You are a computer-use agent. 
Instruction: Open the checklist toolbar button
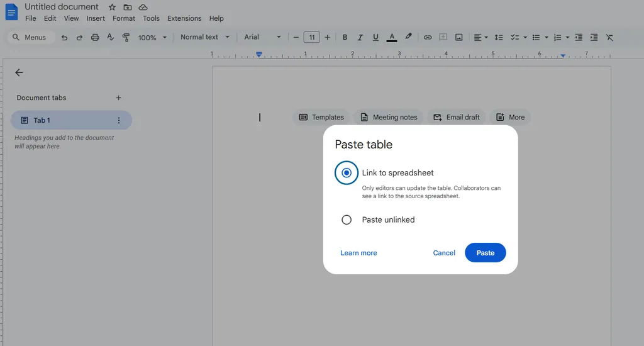(514, 38)
